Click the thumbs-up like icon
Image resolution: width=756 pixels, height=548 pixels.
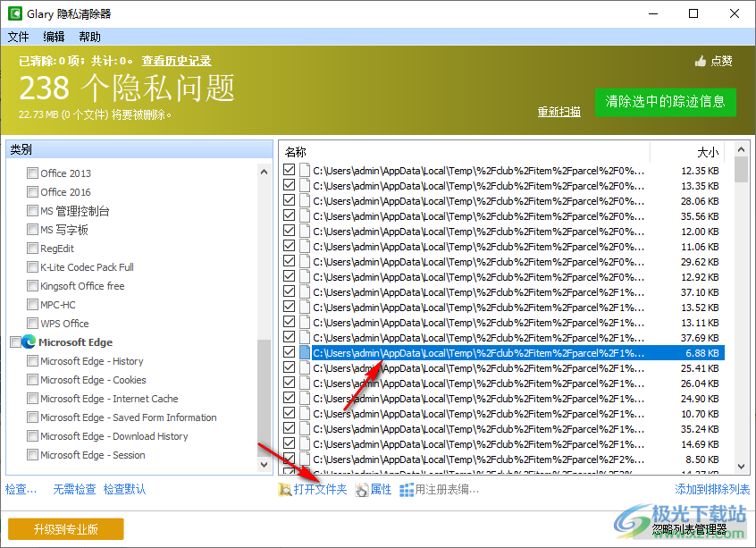point(701,61)
